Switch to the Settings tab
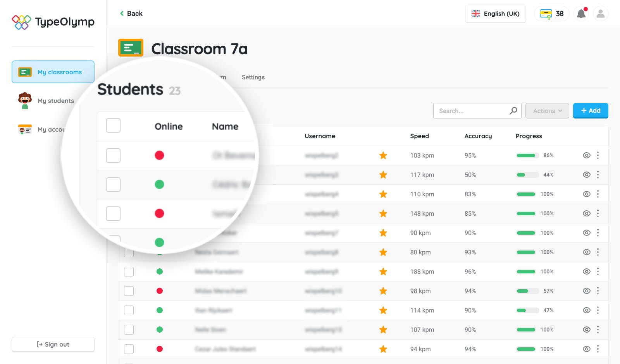Viewport: 620px width, 364px height. tap(253, 77)
